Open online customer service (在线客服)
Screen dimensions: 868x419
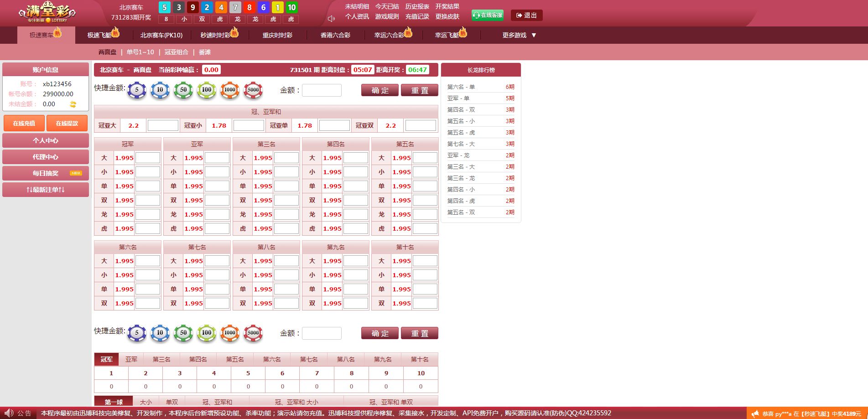coord(488,16)
